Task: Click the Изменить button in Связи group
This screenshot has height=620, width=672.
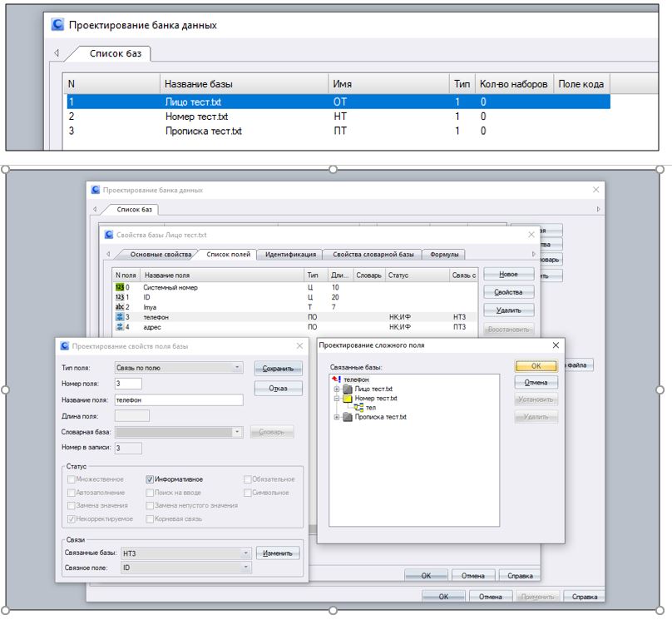Action: coord(278,553)
